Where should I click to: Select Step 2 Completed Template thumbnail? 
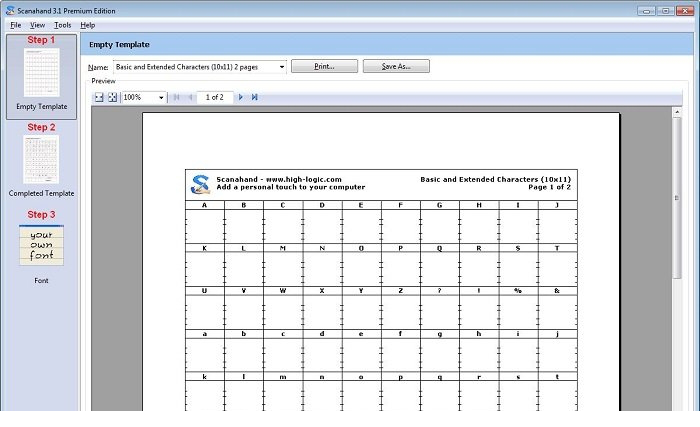tap(41, 159)
